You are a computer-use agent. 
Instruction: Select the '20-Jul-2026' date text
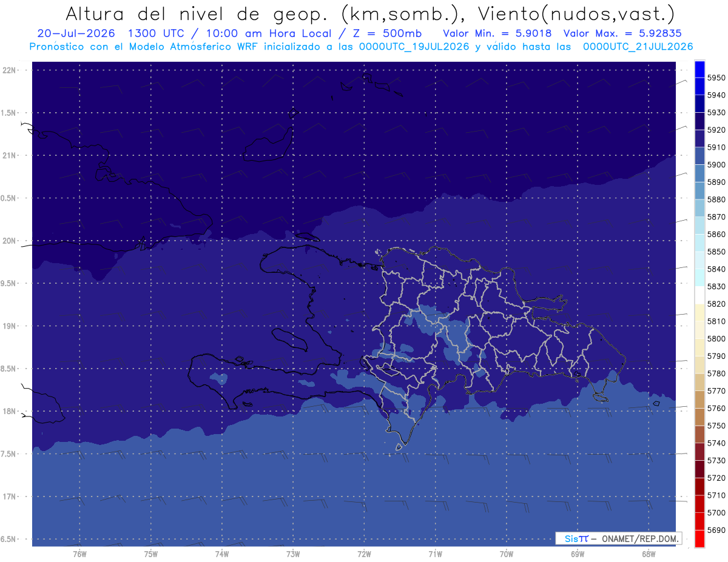pos(76,33)
